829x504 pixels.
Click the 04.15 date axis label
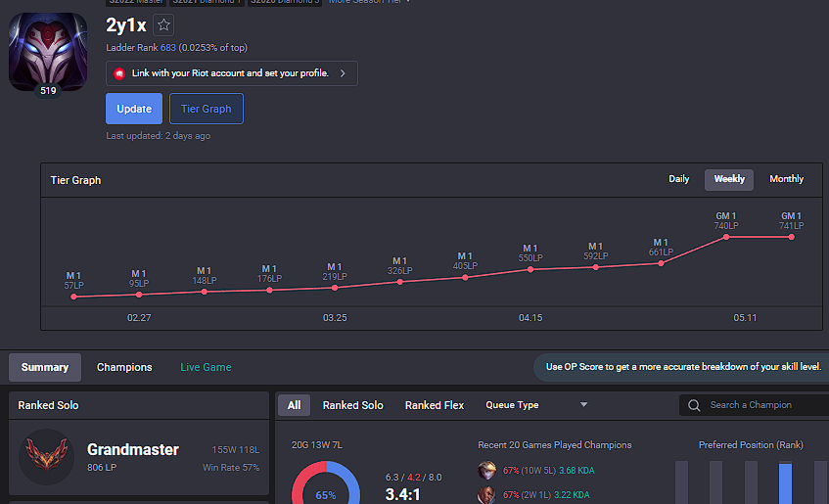tap(530, 318)
